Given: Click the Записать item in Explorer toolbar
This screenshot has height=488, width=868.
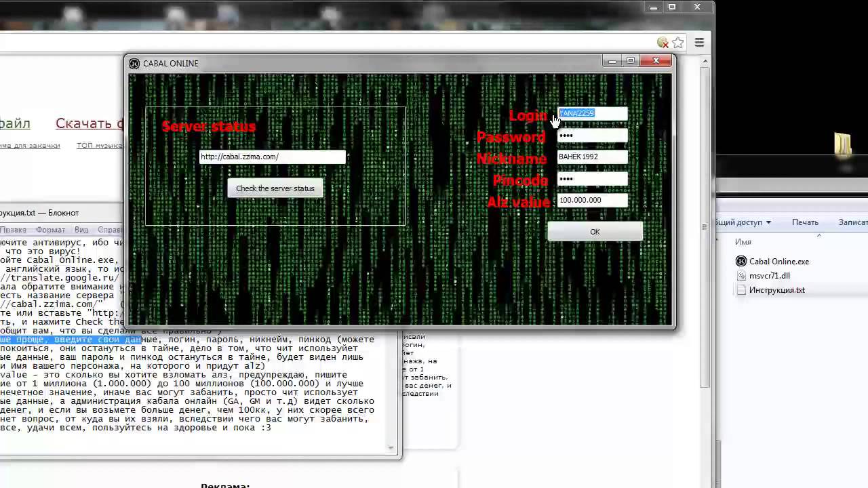Looking at the screenshot, I should [853, 222].
